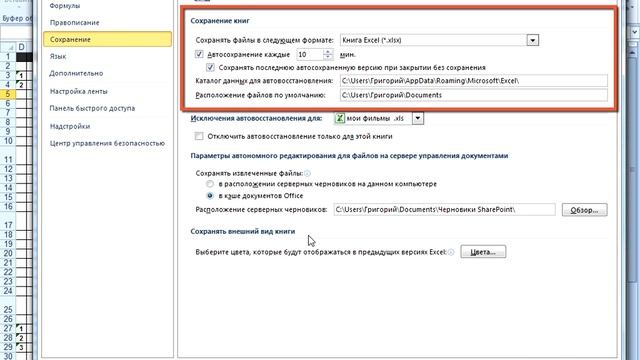640x360 pixels.
Task: Click the info icon next to Сохранять извлеченные файлы
Action: (x=307, y=173)
